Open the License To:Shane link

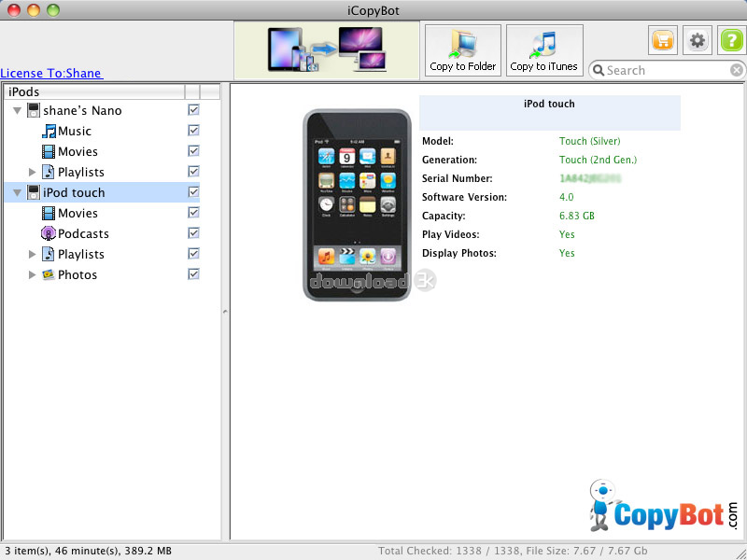(x=51, y=73)
